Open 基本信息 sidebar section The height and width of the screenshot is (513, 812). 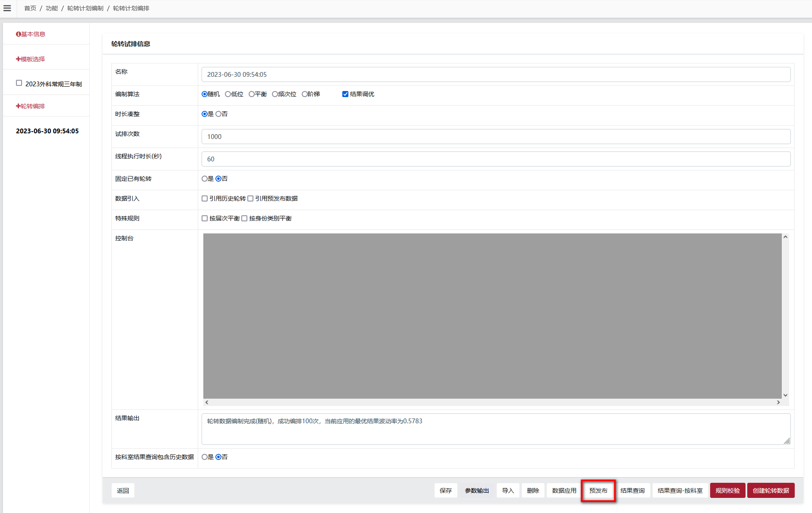coord(31,34)
